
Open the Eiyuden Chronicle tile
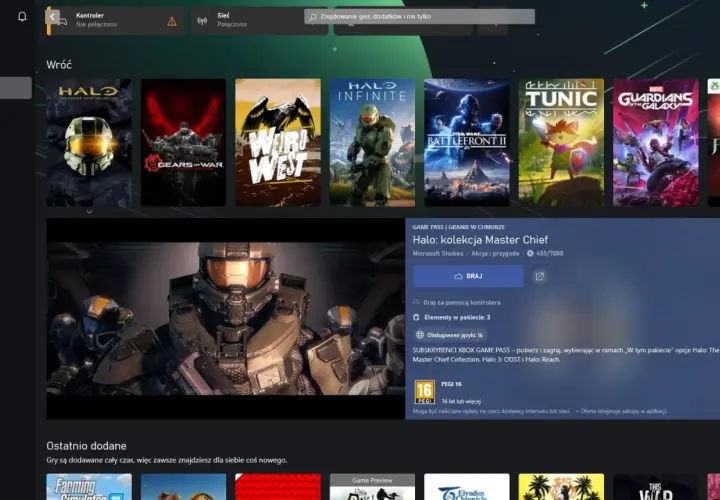point(467,487)
